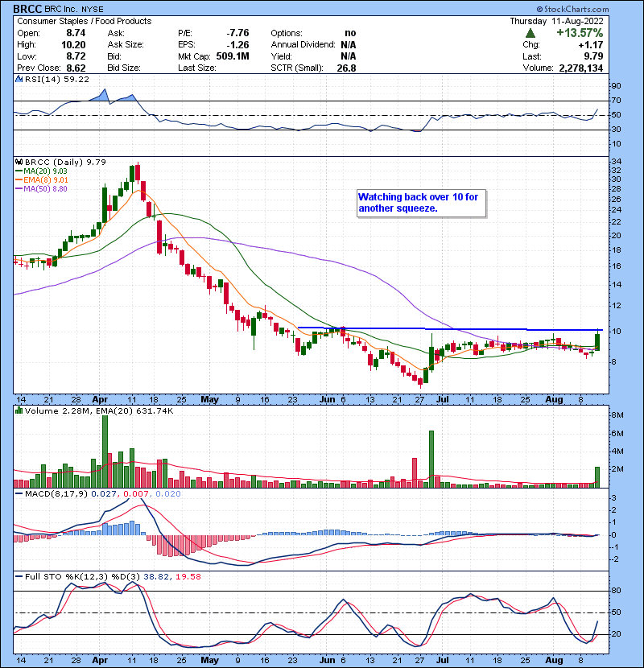Click the BRCC ticker symbol in the header
The height and width of the screenshot is (668, 644).
pos(27,9)
